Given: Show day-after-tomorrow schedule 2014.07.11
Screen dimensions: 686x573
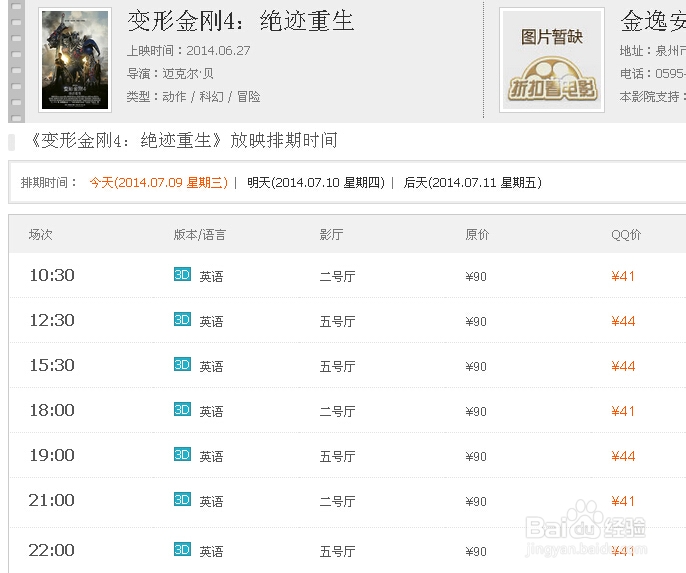Looking at the screenshot, I should (472, 183).
